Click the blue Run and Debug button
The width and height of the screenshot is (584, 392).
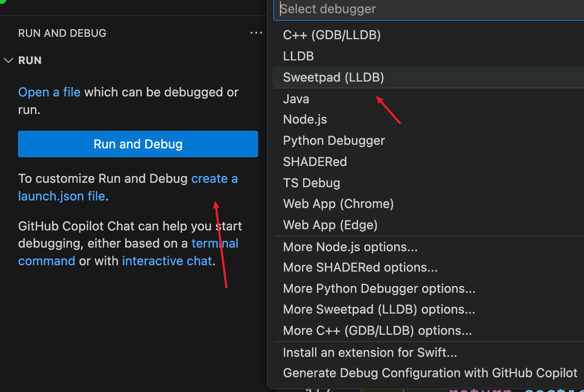138,144
